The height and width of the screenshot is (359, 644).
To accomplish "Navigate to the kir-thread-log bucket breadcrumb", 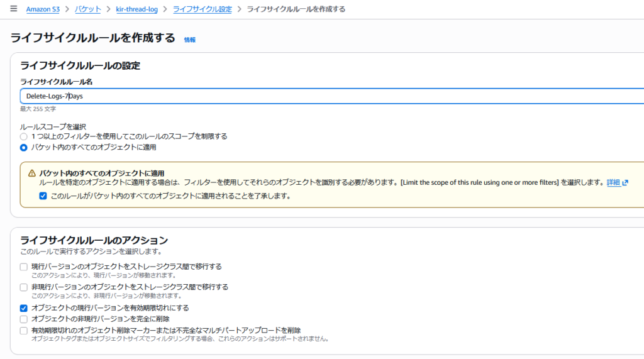I will (x=136, y=9).
